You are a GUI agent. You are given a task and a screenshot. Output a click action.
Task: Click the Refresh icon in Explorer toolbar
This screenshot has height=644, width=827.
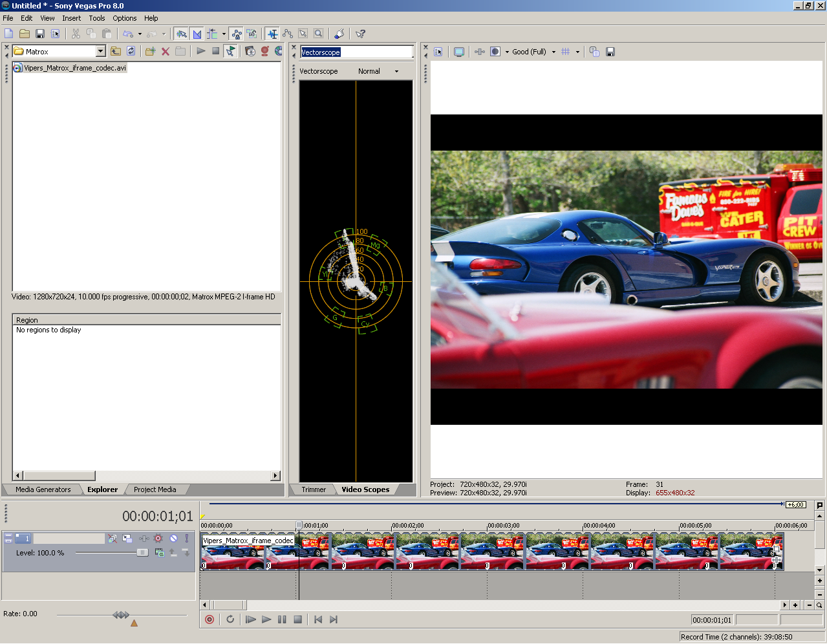(x=131, y=51)
